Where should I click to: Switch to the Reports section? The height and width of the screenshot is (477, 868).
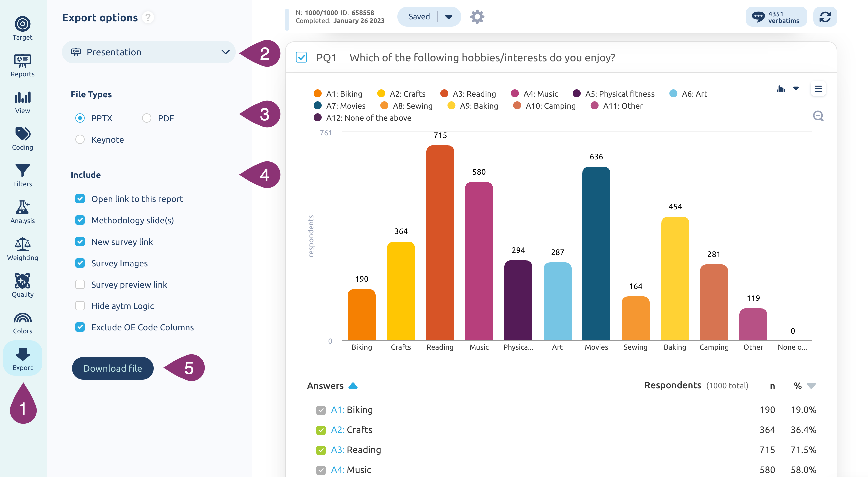pos(23,65)
